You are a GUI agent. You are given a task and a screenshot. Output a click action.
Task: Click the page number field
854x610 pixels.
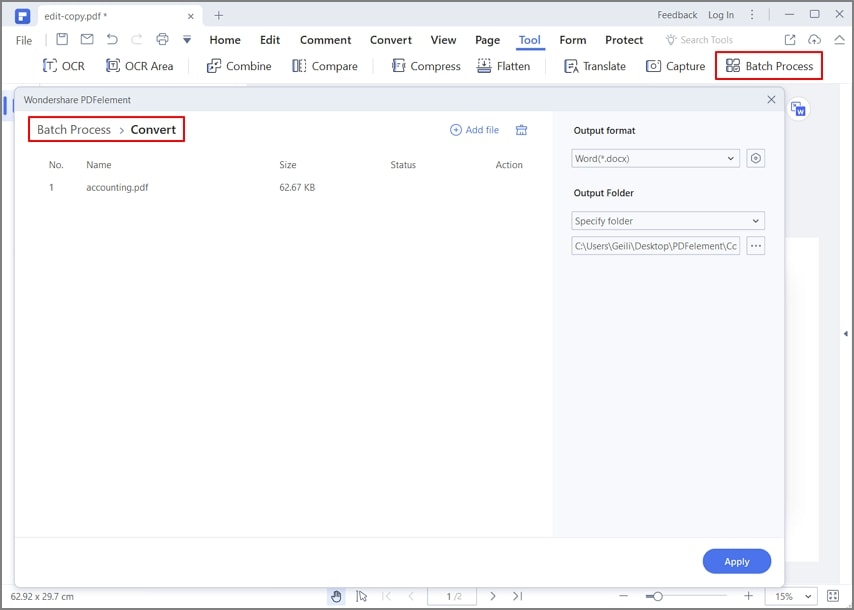coord(452,596)
